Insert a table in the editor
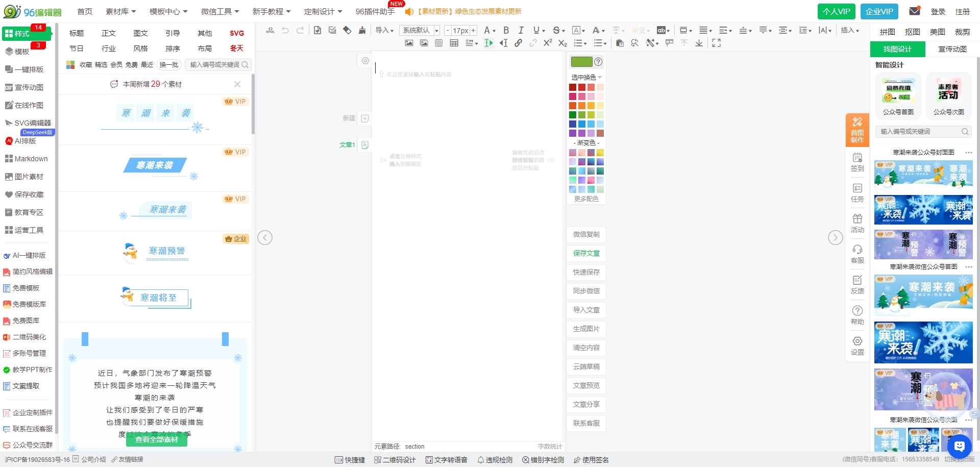 454,43
